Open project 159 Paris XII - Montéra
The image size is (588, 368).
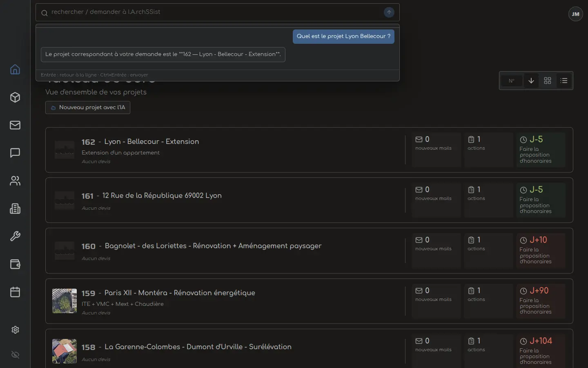[x=309, y=301]
